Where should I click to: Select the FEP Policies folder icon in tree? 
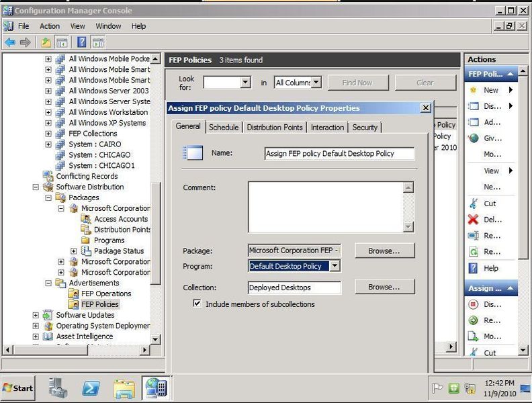(x=73, y=304)
